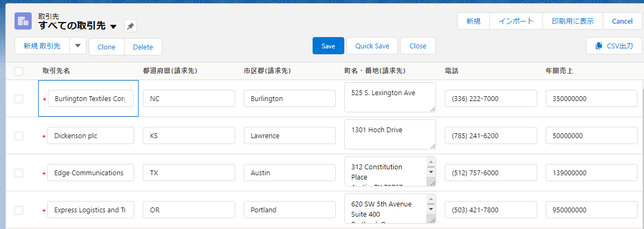
Task: Edit the 525 S. Lexington Ave address
Action: tap(390, 97)
